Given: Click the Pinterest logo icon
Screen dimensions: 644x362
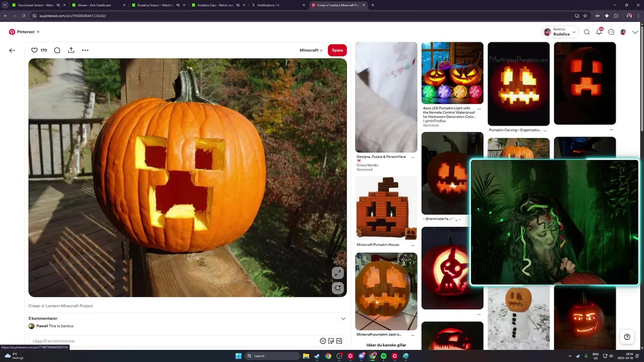Looking at the screenshot, I should 12,32.
